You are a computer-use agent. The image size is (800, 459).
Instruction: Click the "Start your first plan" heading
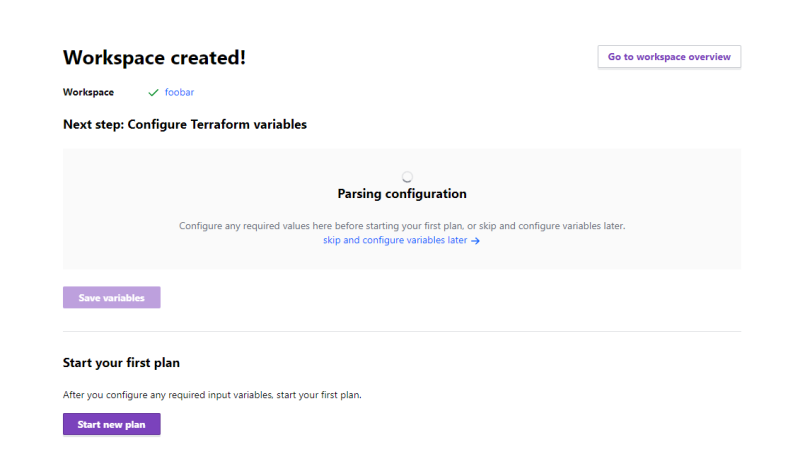(121, 362)
